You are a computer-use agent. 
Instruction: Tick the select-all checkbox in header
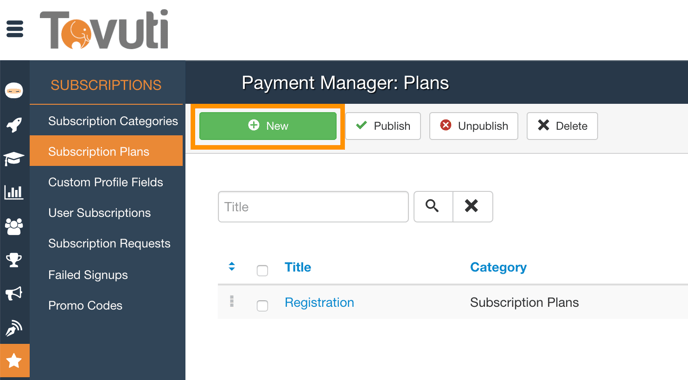point(262,270)
